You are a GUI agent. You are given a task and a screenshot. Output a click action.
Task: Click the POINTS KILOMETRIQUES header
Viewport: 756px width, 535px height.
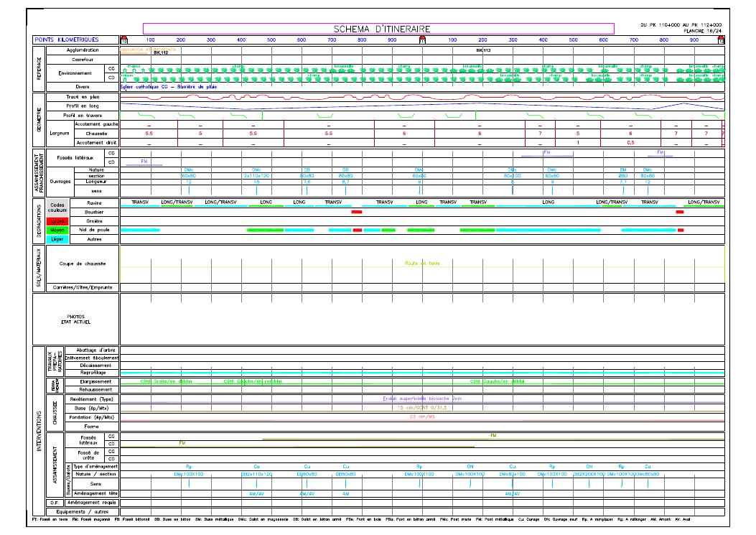[65, 39]
